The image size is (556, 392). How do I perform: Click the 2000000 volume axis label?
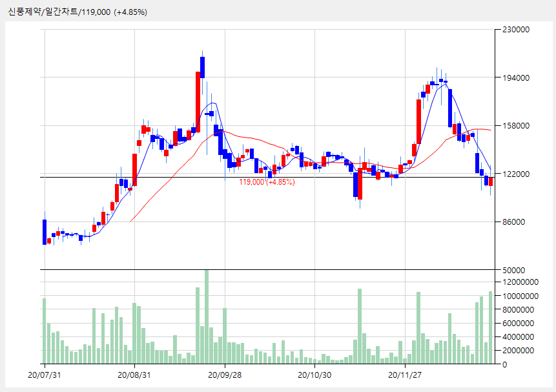pos(519,351)
